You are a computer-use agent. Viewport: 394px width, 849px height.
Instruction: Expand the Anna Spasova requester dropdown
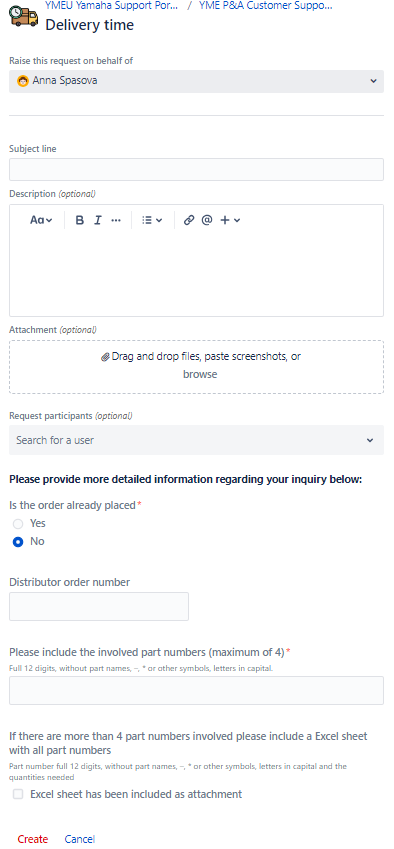click(x=196, y=81)
